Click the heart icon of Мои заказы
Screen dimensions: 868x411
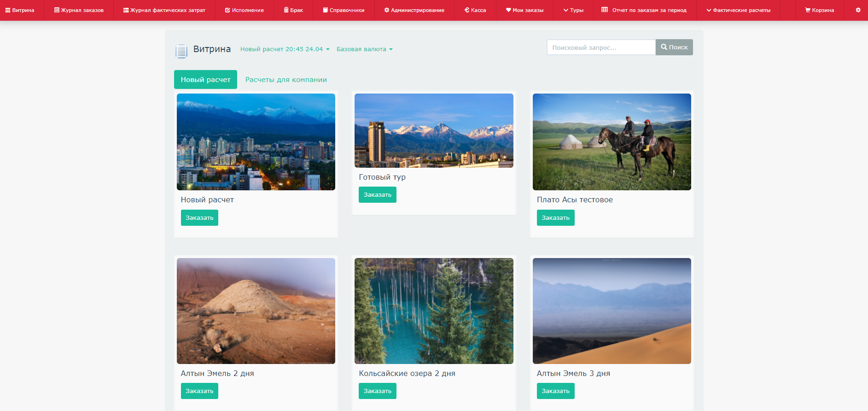508,10
